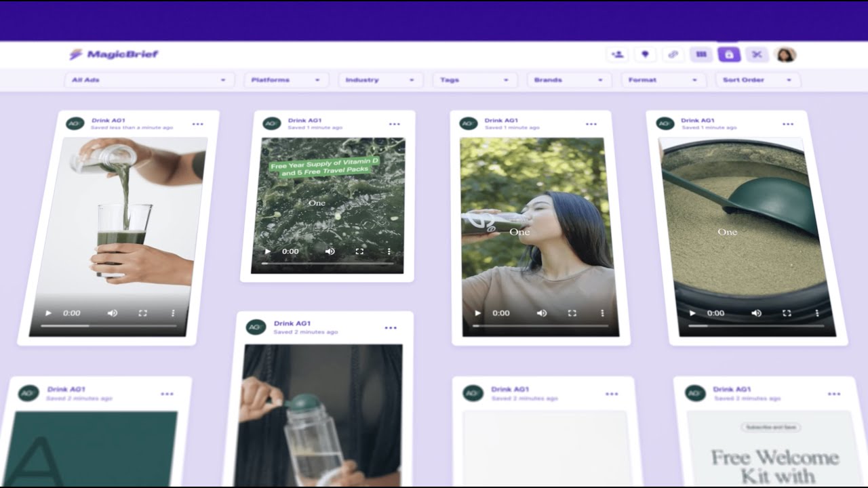Switch to the All Ads filter
This screenshot has width=868, height=488.
tap(148, 79)
